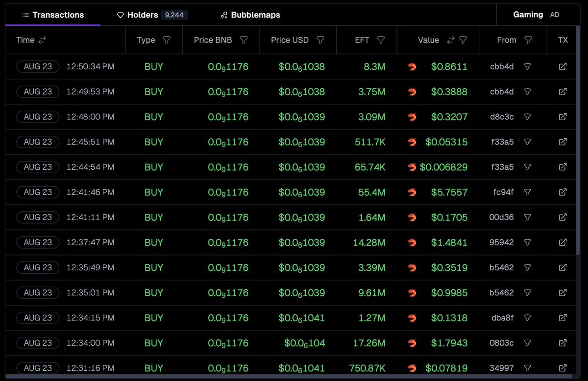Filter by address 95942
Image resolution: width=588 pixels, height=381 pixels.
[528, 242]
